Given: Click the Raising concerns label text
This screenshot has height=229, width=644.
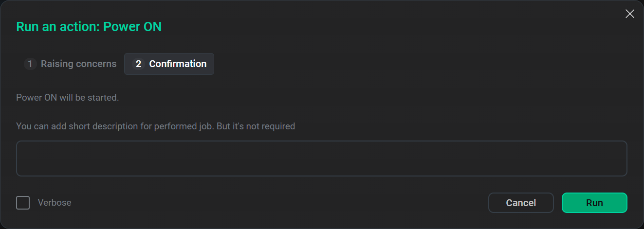Looking at the screenshot, I should coord(79,64).
